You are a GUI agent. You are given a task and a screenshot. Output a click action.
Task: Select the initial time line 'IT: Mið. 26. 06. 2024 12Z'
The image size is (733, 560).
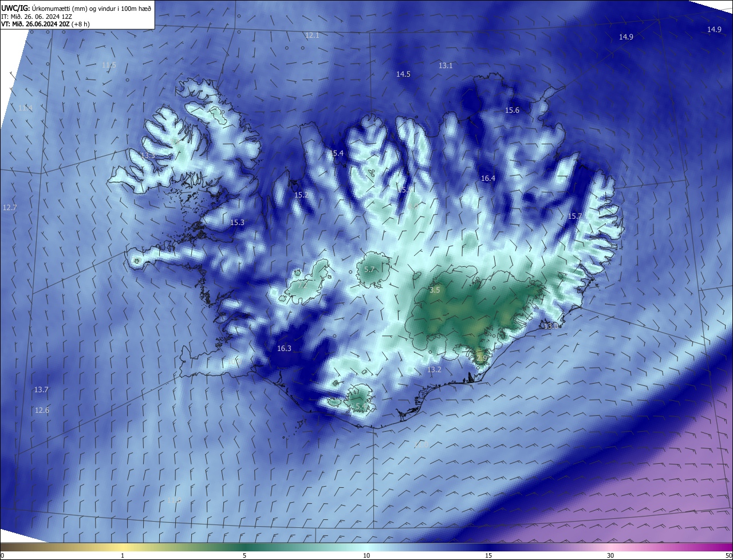(x=36, y=17)
